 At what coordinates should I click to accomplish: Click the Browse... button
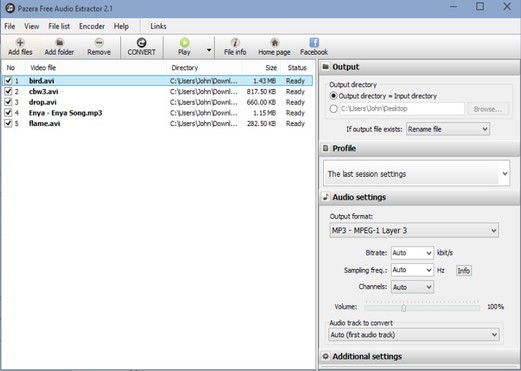tap(488, 109)
